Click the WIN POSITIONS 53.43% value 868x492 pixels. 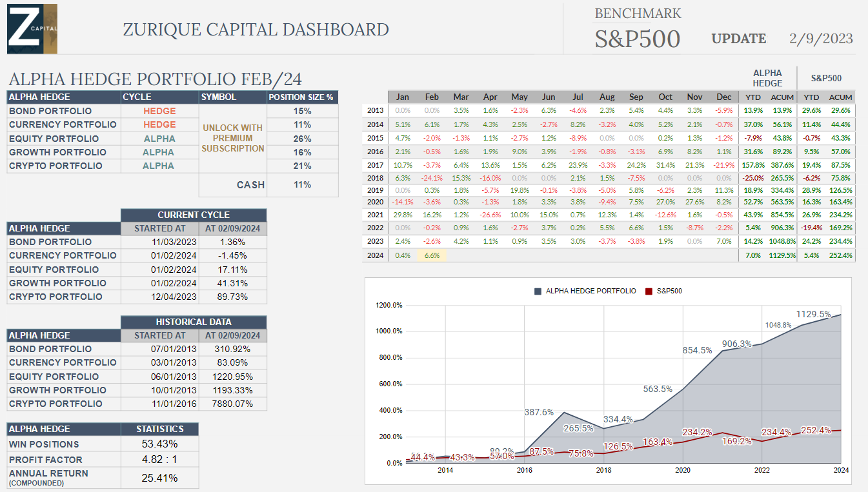(x=160, y=444)
